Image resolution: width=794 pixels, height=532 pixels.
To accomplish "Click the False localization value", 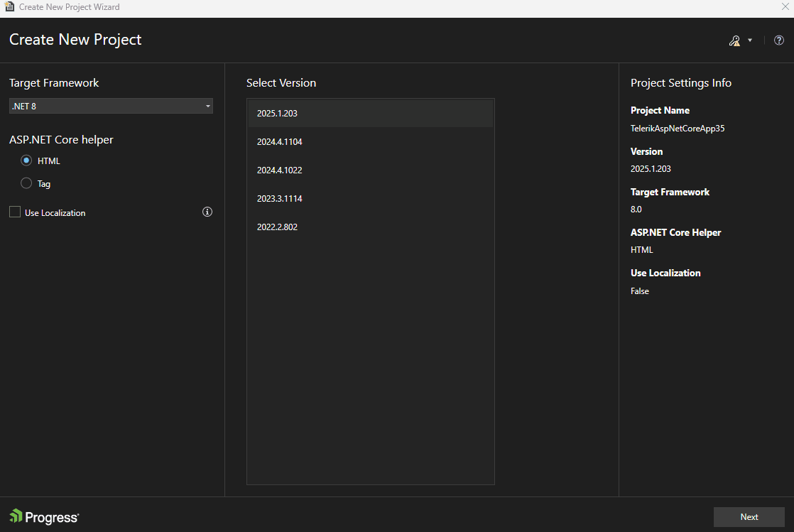I will point(640,291).
